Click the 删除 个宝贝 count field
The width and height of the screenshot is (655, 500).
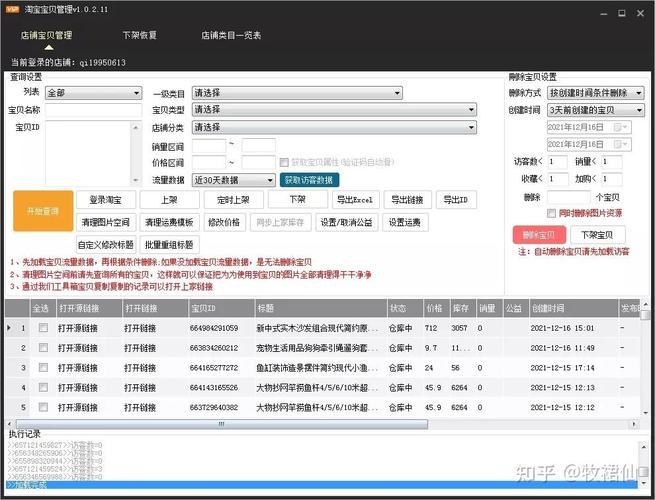tap(569, 197)
